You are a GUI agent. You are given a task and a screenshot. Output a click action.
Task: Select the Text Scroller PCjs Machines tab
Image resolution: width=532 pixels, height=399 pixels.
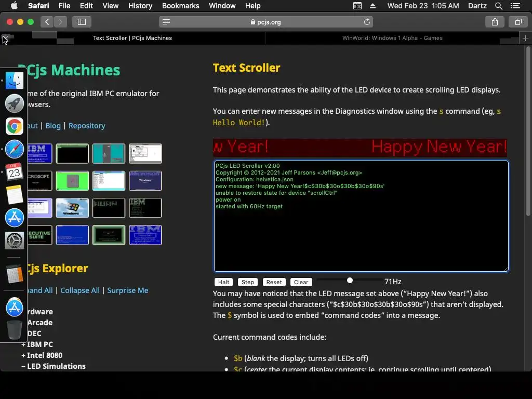coord(132,38)
